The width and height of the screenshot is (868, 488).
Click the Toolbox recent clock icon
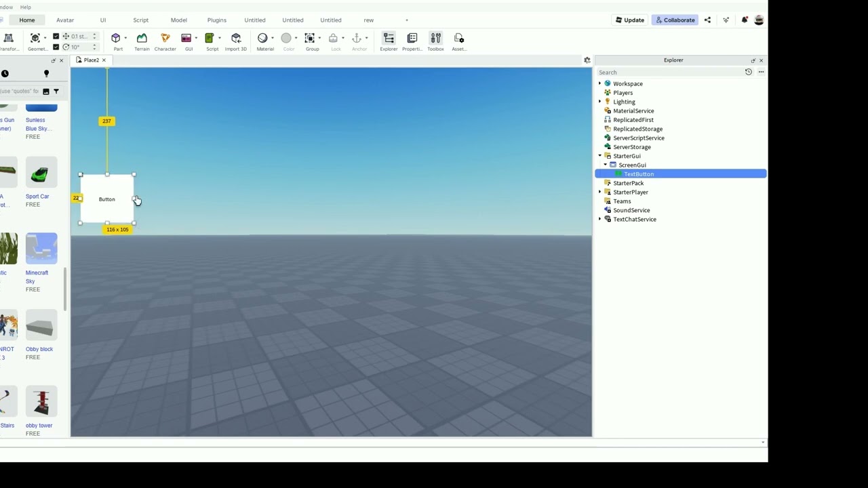coord(5,73)
